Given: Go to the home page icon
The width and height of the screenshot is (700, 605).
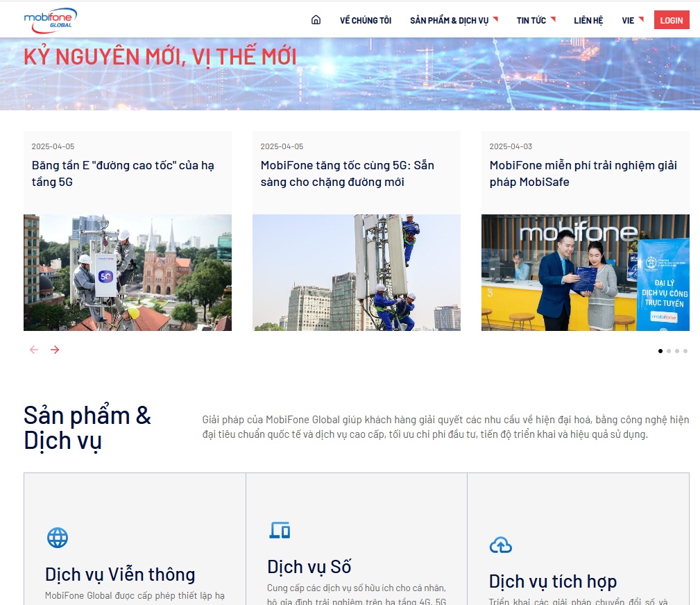Looking at the screenshot, I should coord(316,19).
